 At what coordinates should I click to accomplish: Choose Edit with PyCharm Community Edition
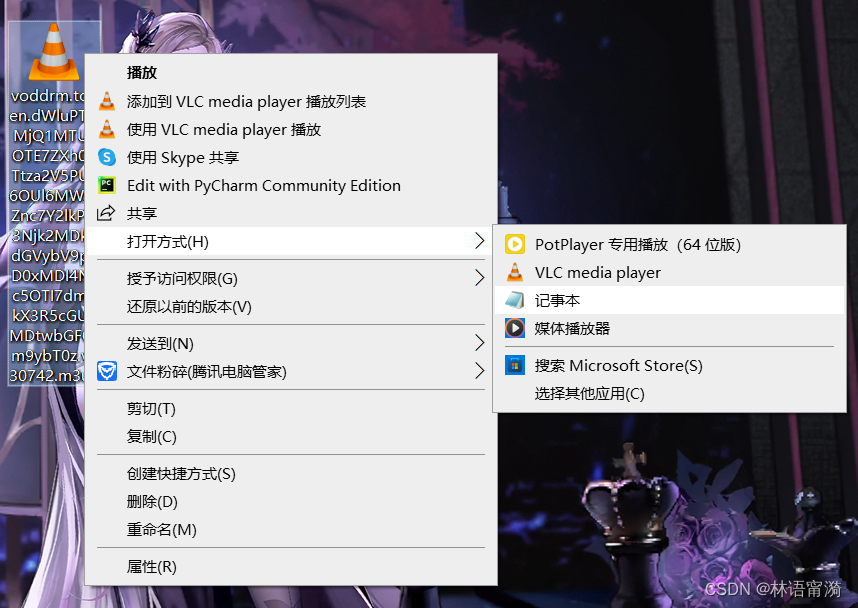tap(292, 186)
